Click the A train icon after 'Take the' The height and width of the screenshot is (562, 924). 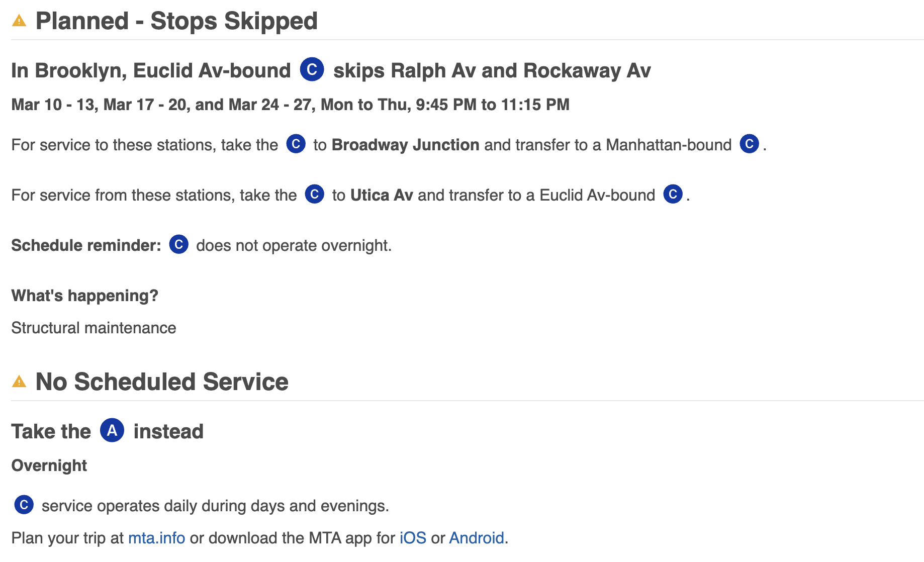[x=112, y=430]
